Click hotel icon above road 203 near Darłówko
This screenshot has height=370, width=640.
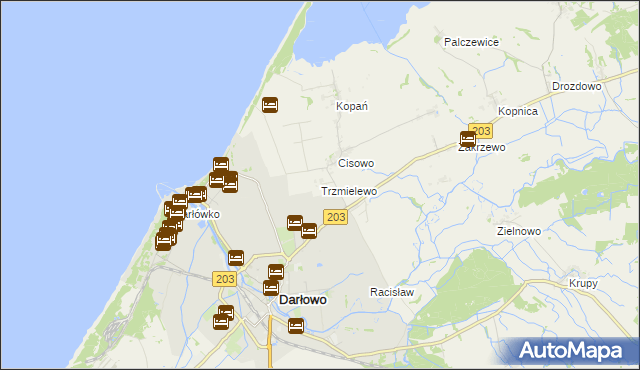tap(236, 258)
